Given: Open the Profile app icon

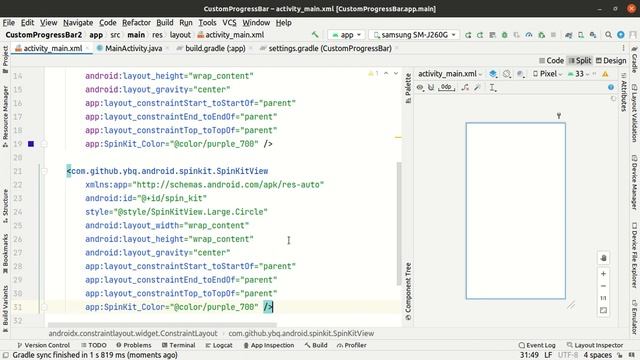Looking at the screenshot, I should tap(529, 35).
